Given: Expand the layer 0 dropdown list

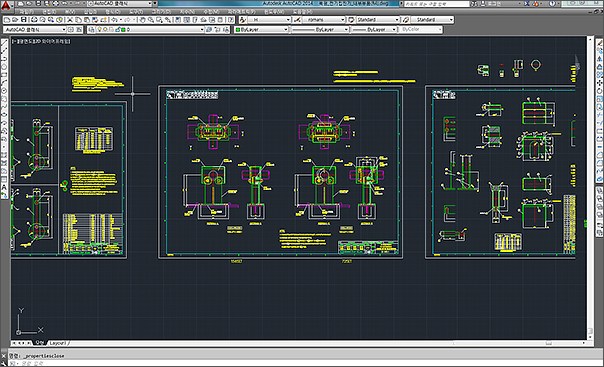Looking at the screenshot, I should click(149, 30).
